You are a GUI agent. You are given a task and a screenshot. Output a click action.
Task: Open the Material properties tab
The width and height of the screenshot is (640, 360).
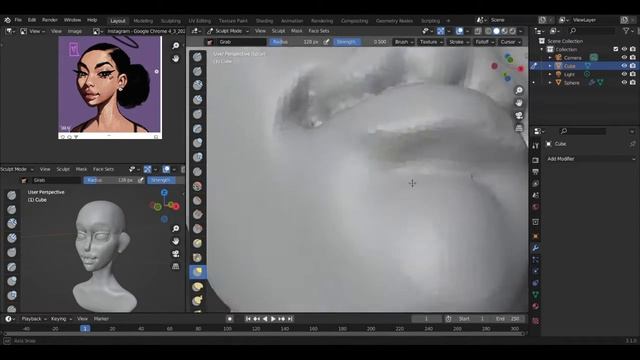[x=536, y=306]
